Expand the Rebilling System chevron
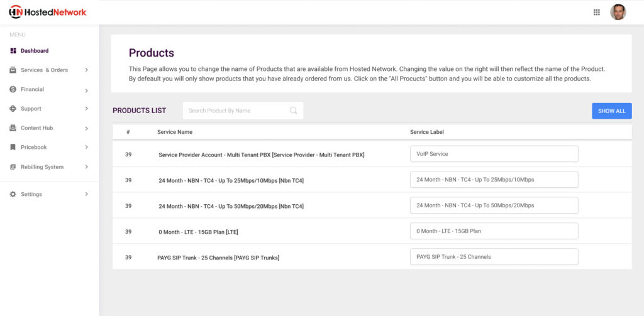The width and height of the screenshot is (644, 316). click(x=87, y=167)
